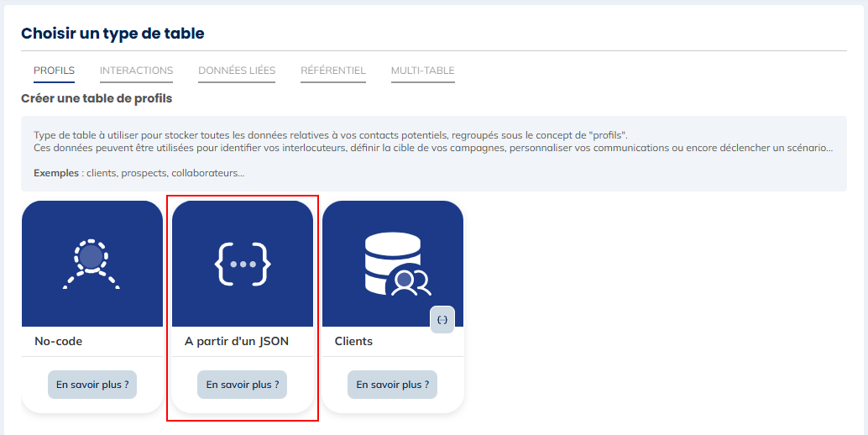Click the 'Exemples' line in info box
868x435 pixels.
(x=139, y=173)
